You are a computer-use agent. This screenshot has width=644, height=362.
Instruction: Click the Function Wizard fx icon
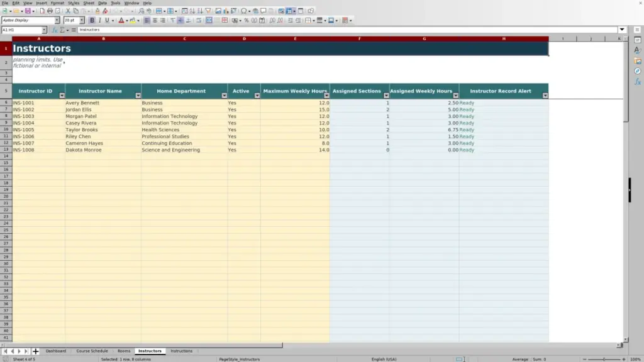pos(55,30)
